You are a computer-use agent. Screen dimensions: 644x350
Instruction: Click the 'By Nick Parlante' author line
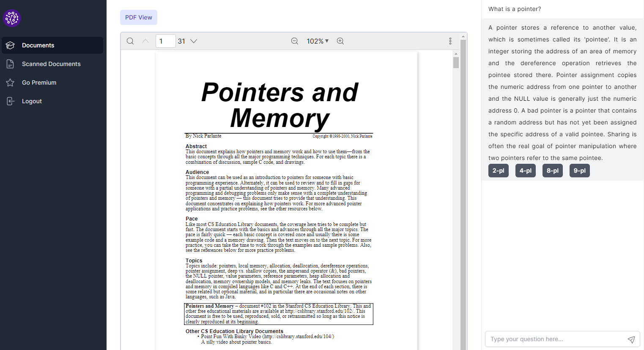(203, 136)
